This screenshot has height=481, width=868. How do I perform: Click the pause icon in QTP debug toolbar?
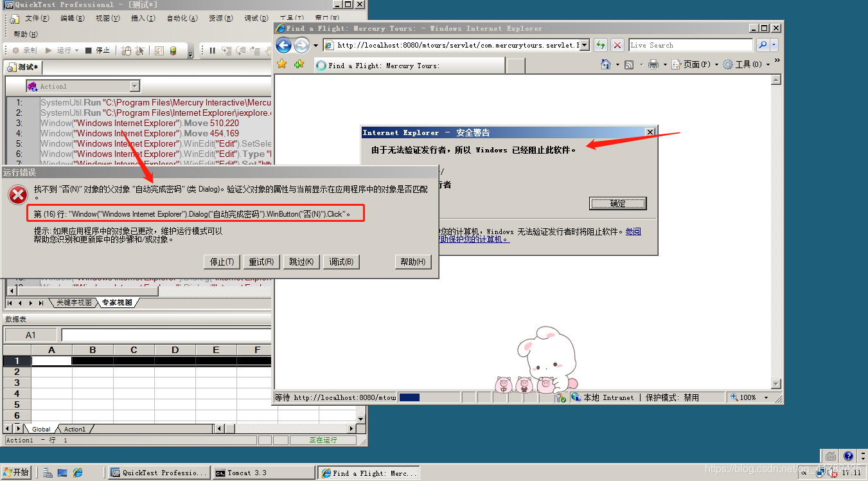point(212,50)
